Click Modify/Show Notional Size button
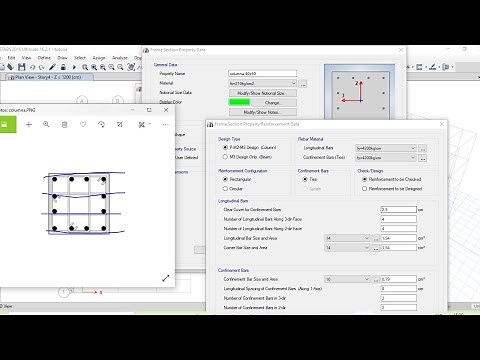 click(x=263, y=93)
